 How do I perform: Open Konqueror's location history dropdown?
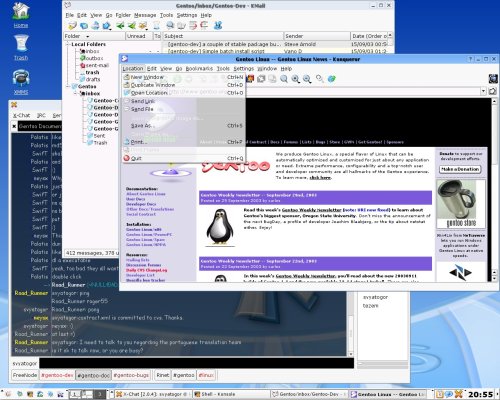483,91
